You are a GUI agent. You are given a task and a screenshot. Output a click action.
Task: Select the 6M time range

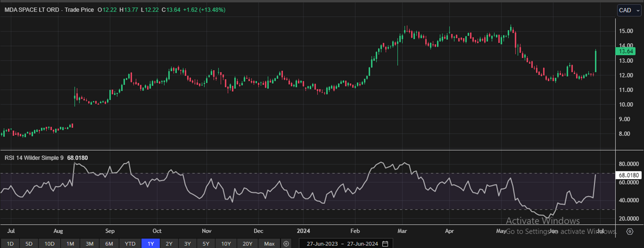pos(109,243)
